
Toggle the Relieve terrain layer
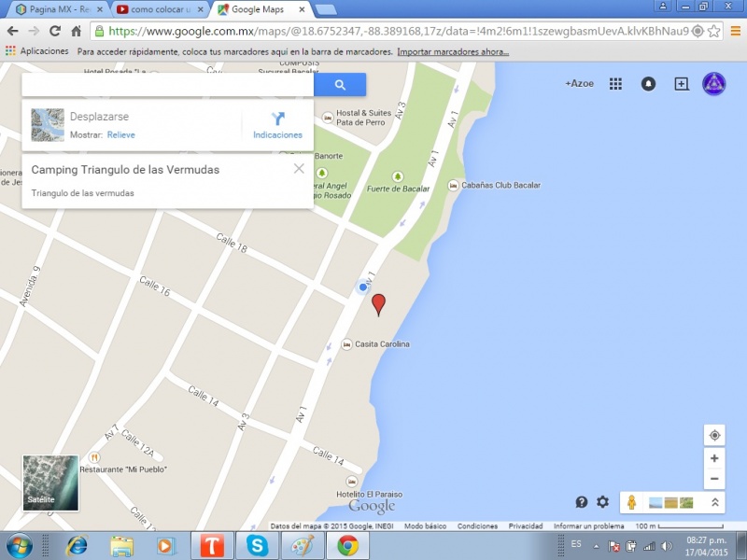[120, 135]
